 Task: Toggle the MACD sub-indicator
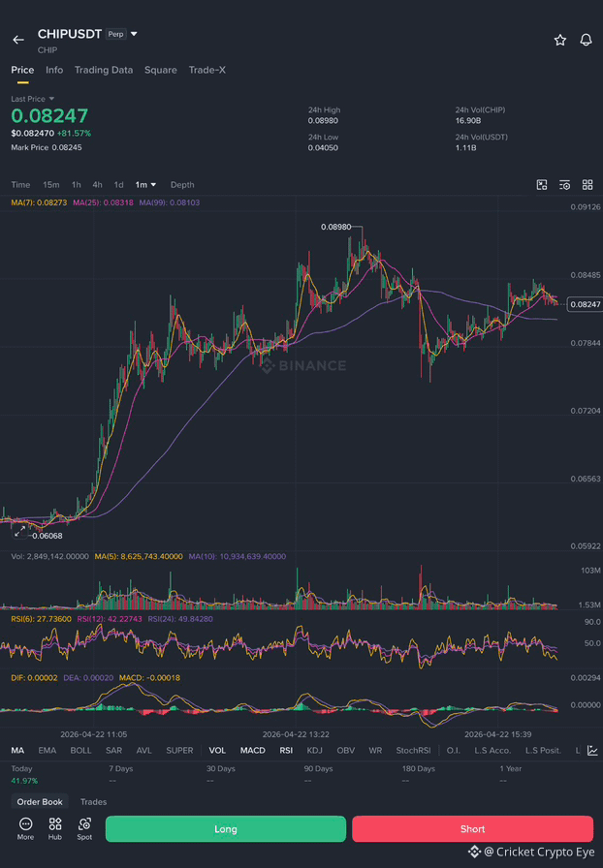[253, 751]
